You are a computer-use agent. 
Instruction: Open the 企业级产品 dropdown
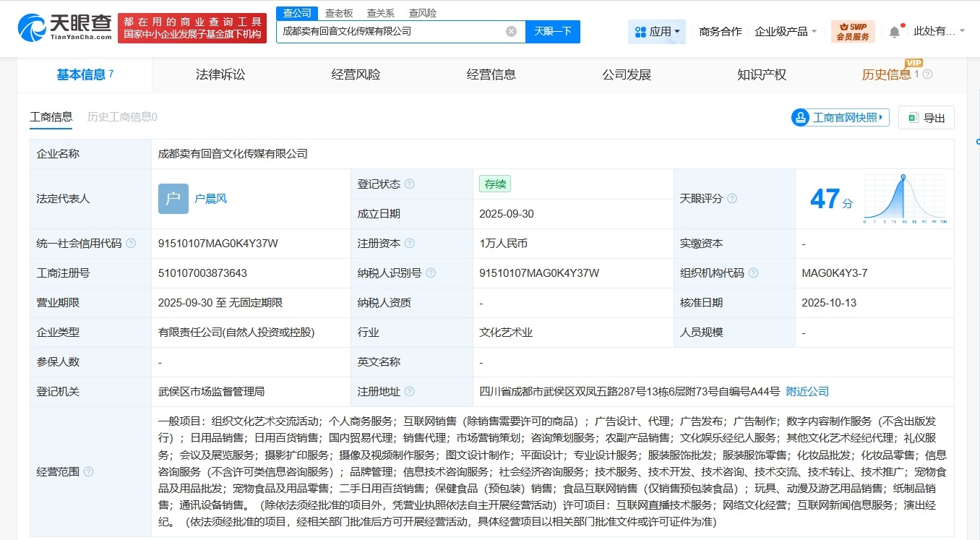(x=785, y=31)
